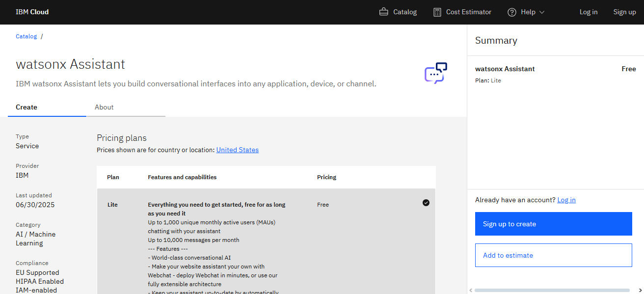Image resolution: width=644 pixels, height=294 pixels.
Task: Click left arrow of Summary scrollbar
Action: [471, 290]
